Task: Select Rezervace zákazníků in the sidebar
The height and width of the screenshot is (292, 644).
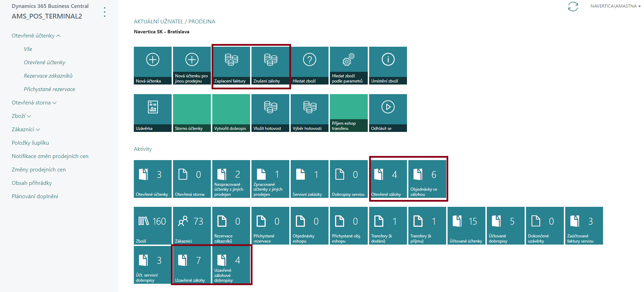Action: coord(48,76)
